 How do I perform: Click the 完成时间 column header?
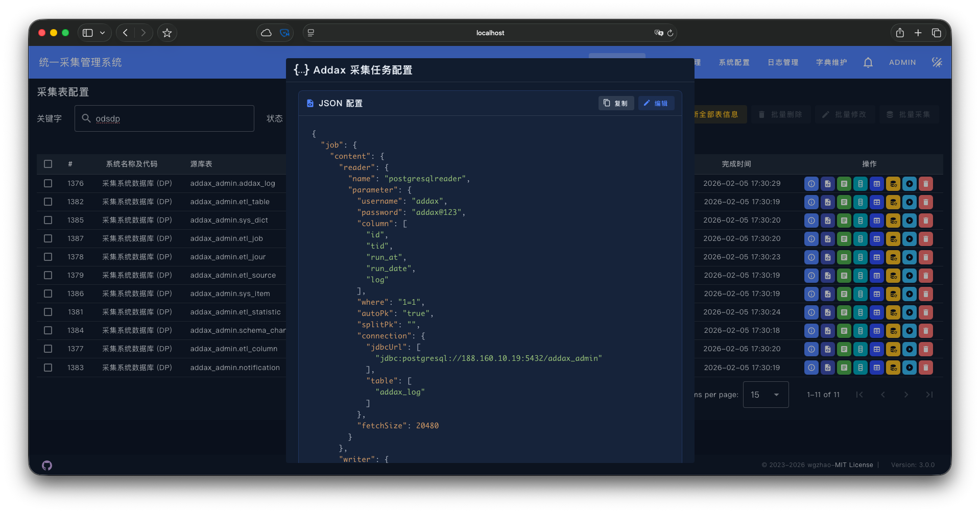(x=736, y=164)
